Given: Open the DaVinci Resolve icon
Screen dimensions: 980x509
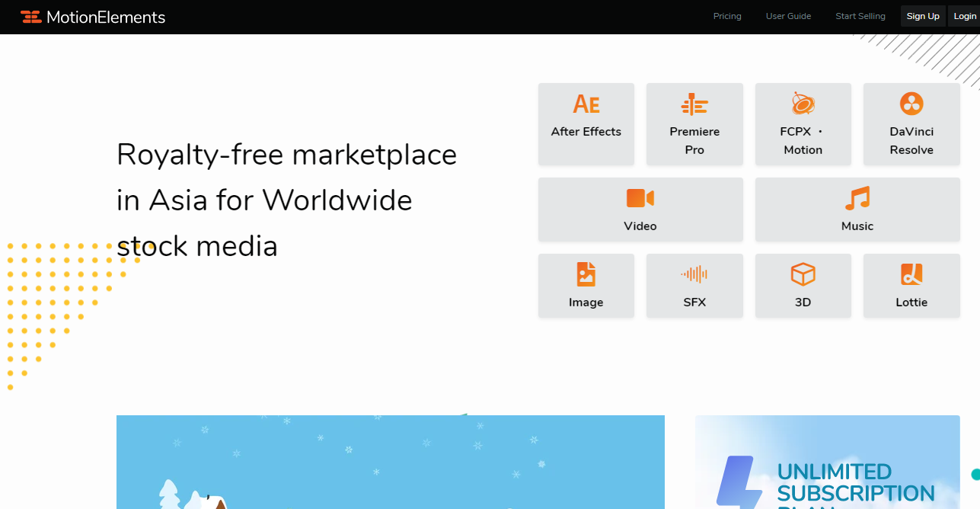Looking at the screenshot, I should coord(911,104).
